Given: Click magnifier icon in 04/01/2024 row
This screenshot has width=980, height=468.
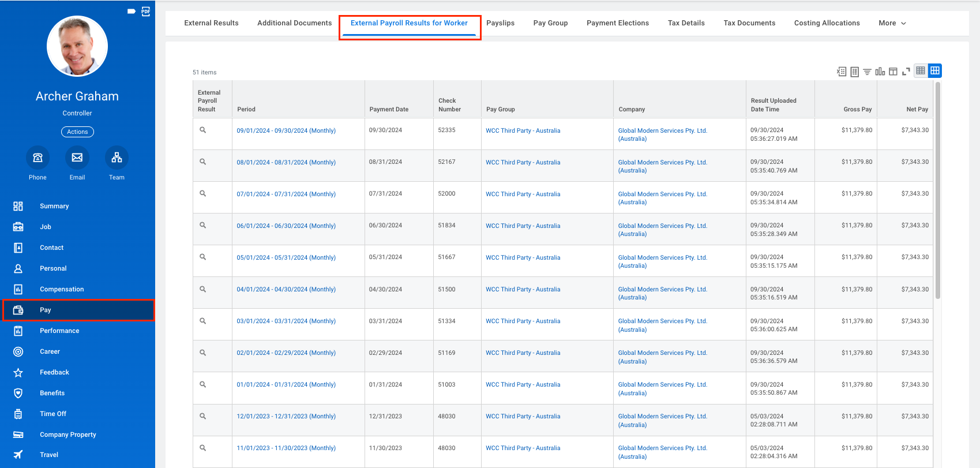Looking at the screenshot, I should [x=203, y=289].
